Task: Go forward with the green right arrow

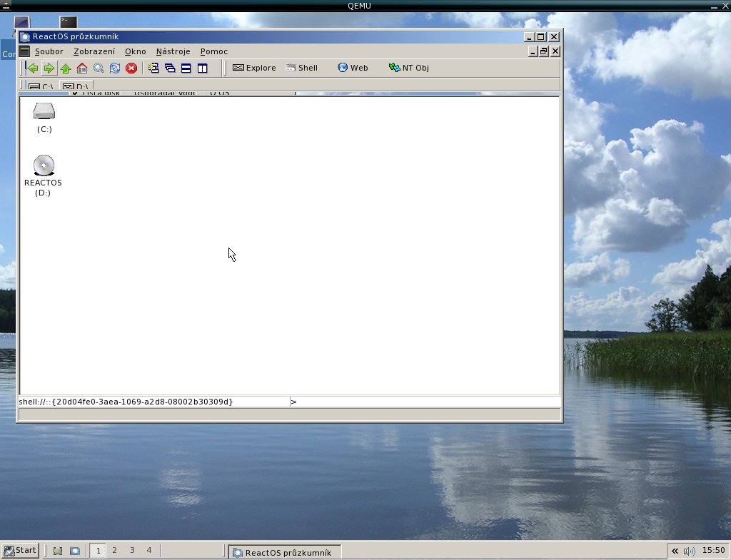Action: tap(49, 68)
